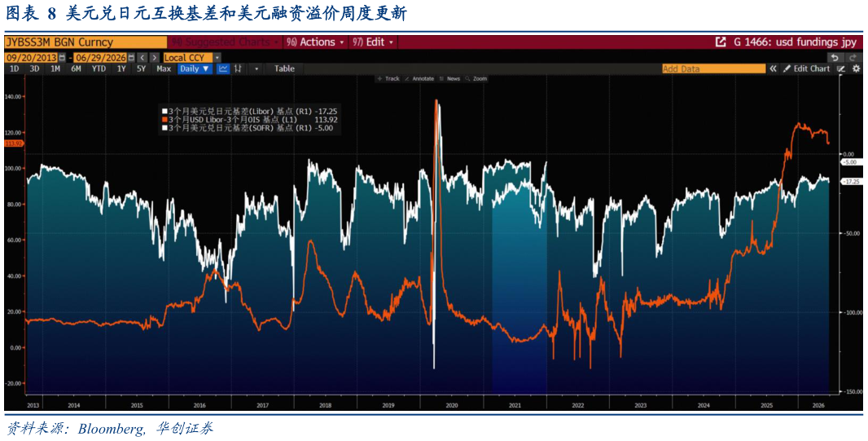Select the 1M range tab

(x=55, y=68)
